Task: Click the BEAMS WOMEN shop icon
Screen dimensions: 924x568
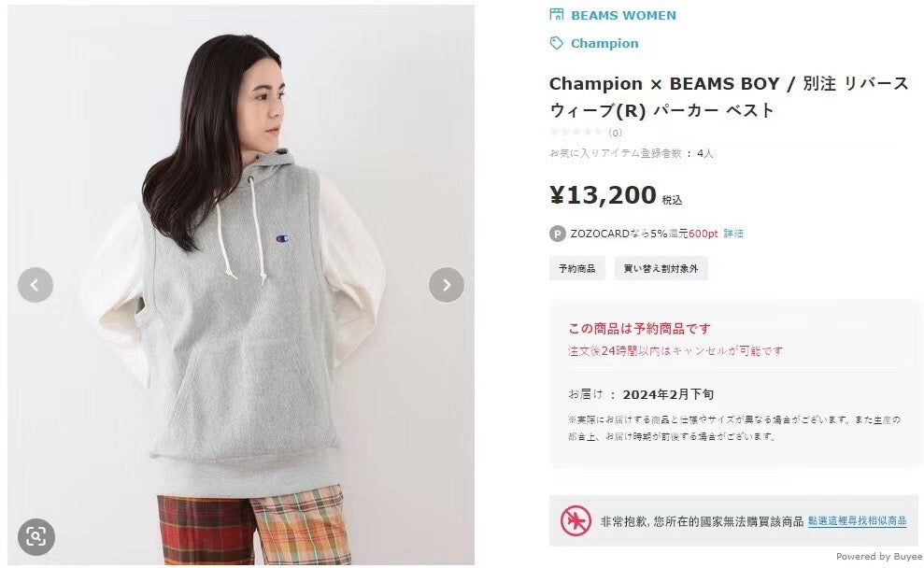Action: [x=556, y=15]
